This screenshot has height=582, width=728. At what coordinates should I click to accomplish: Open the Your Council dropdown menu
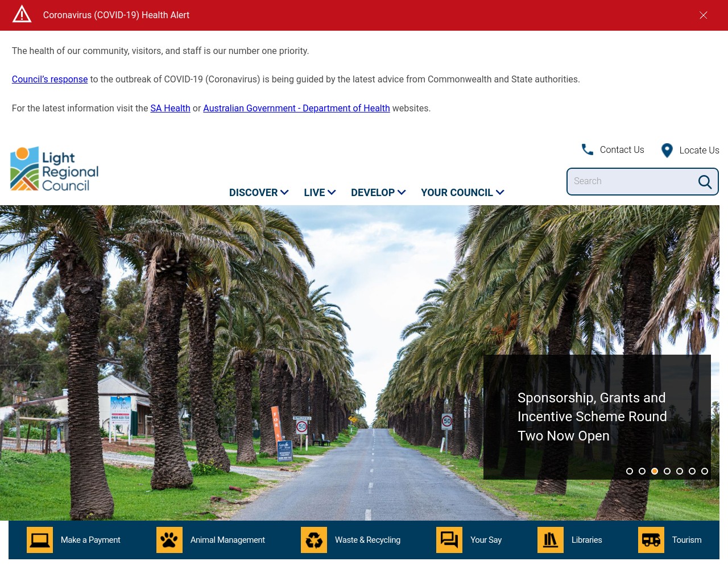[x=462, y=193]
